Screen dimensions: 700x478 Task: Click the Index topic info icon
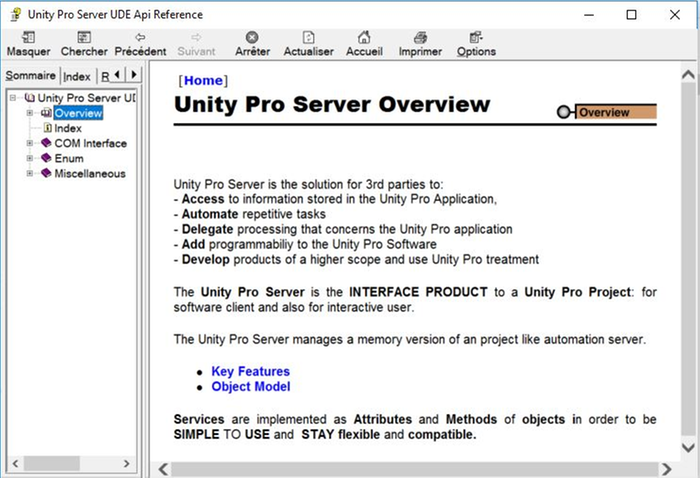coord(48,128)
